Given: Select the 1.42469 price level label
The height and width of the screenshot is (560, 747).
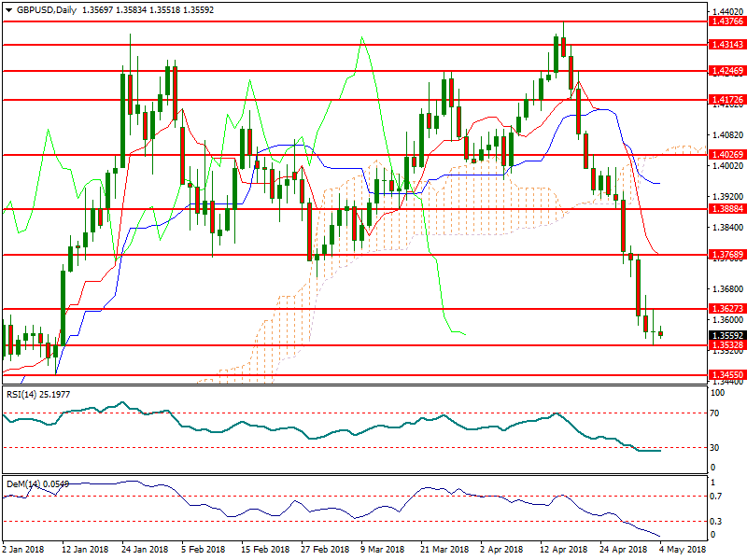Looking at the screenshot, I should (x=727, y=70).
